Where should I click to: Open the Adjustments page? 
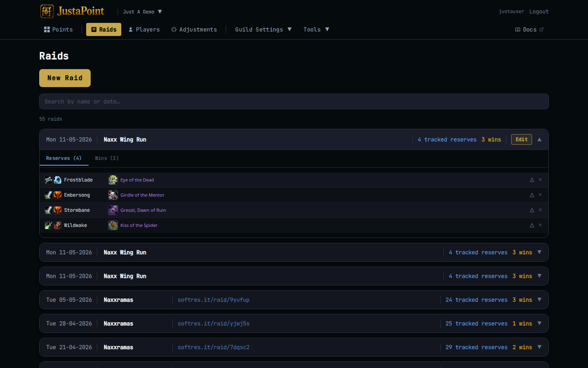(x=194, y=29)
